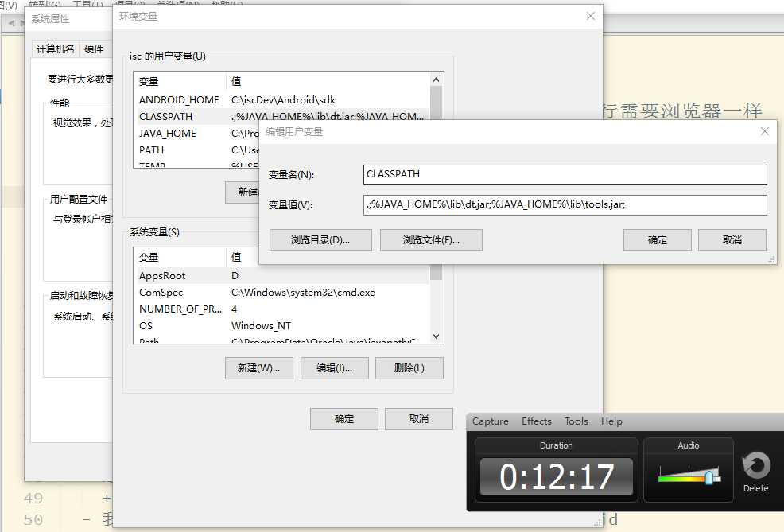Select OS system variable row
Viewport: 784px width, 532px height.
282,325
